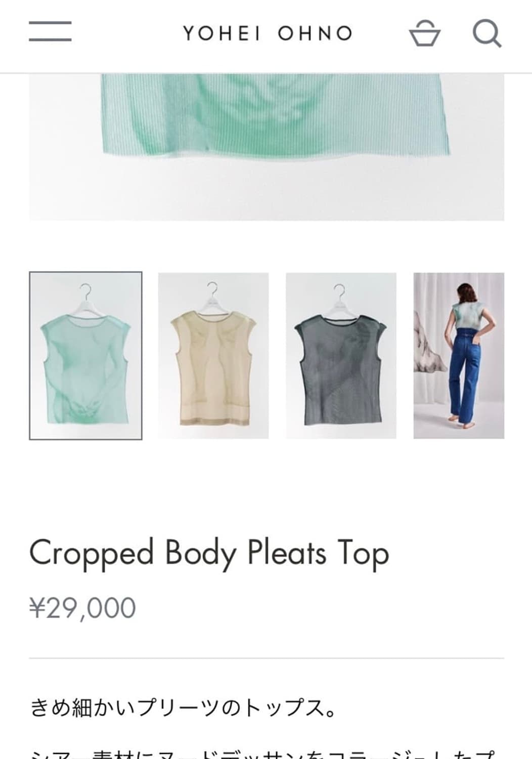Click the hanger hook on the beige thumbnail
Viewport: 532px width, 759px height.
213,291
